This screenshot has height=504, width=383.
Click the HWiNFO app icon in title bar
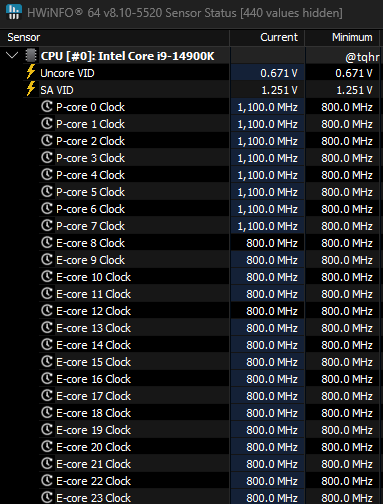[x=14, y=12]
